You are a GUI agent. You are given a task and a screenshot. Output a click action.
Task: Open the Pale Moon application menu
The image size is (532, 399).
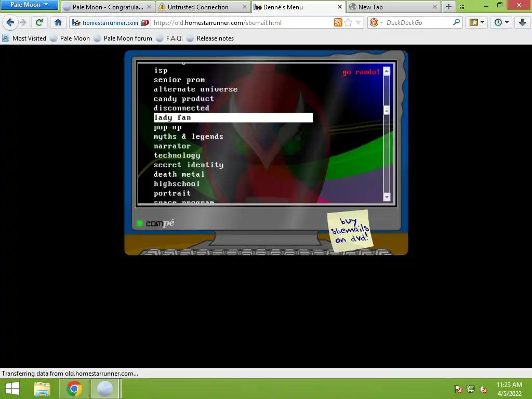pyautogui.click(x=29, y=5)
